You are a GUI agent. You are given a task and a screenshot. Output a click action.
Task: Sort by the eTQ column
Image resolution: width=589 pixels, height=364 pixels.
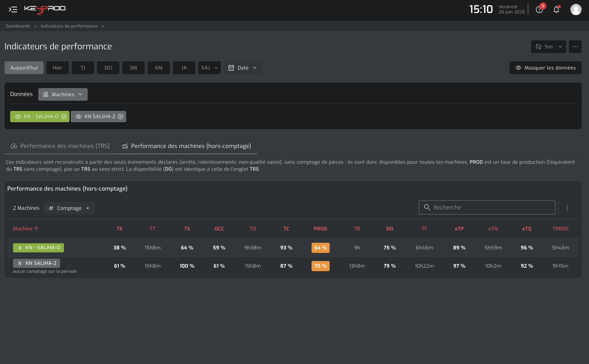(527, 229)
